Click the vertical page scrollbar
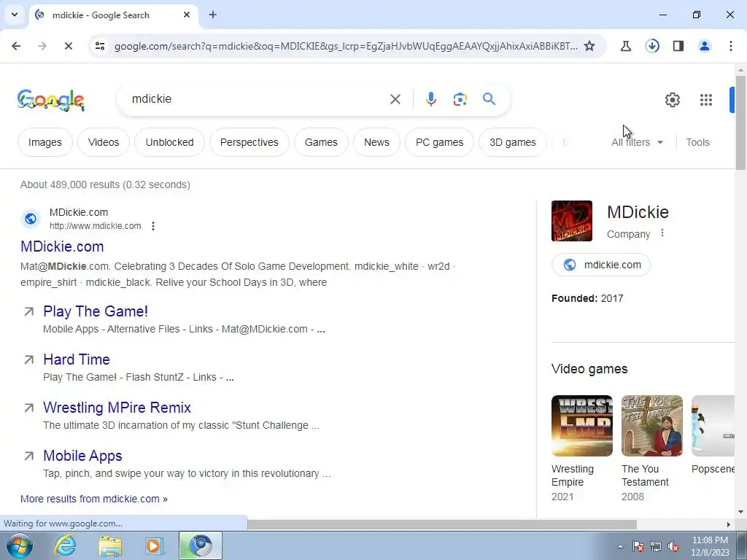The width and height of the screenshot is (747, 560). point(740,122)
